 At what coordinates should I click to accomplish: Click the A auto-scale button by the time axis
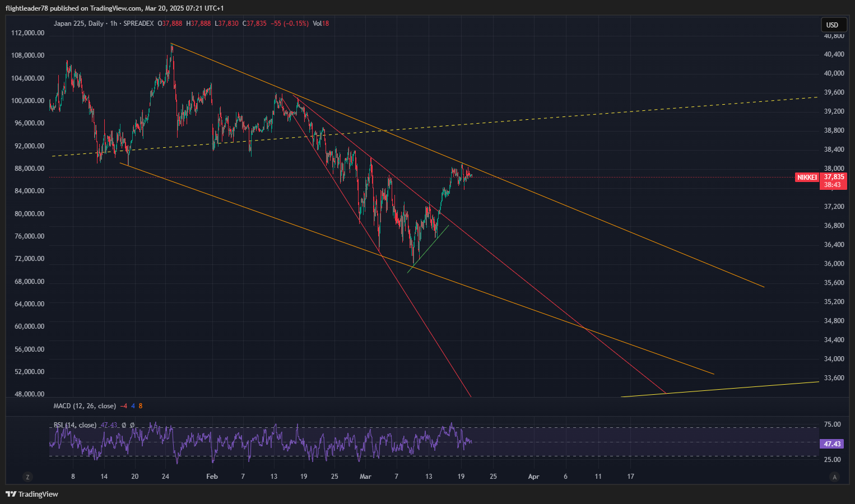click(x=835, y=477)
